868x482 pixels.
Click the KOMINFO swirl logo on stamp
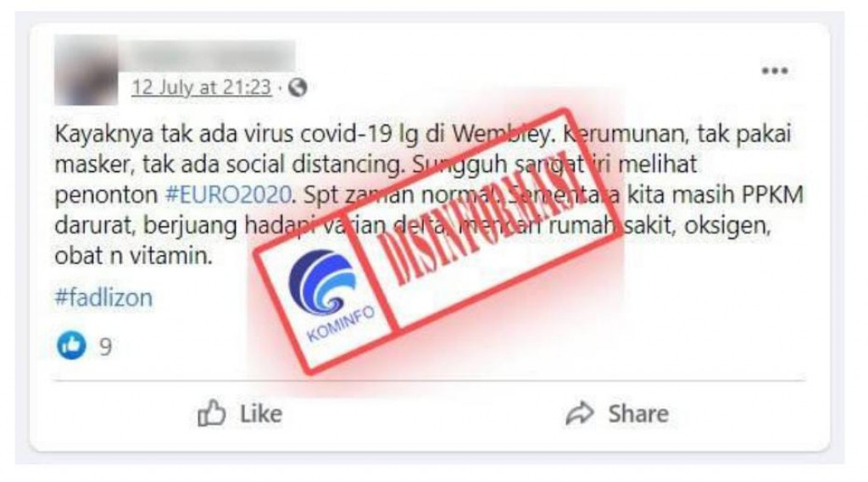point(321,281)
